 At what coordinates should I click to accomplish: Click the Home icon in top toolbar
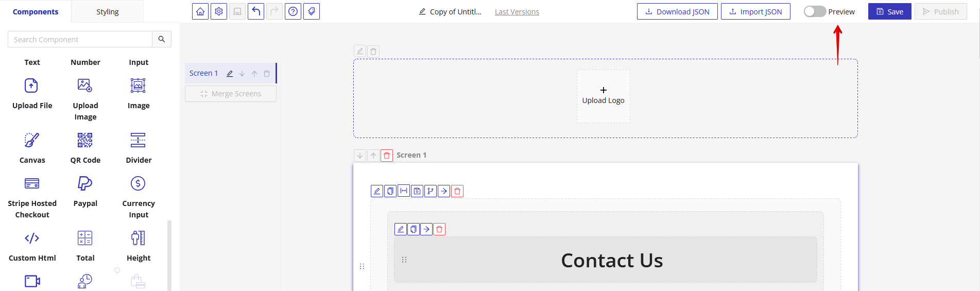[200, 11]
